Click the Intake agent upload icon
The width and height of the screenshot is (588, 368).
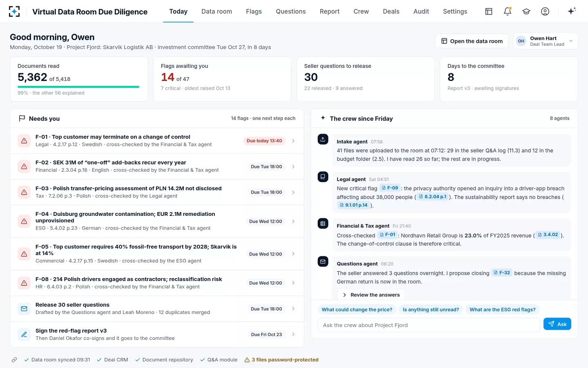click(x=323, y=139)
